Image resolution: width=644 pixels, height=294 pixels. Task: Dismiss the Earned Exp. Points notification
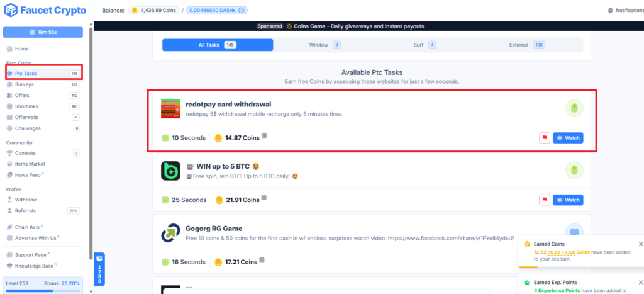(x=640, y=283)
